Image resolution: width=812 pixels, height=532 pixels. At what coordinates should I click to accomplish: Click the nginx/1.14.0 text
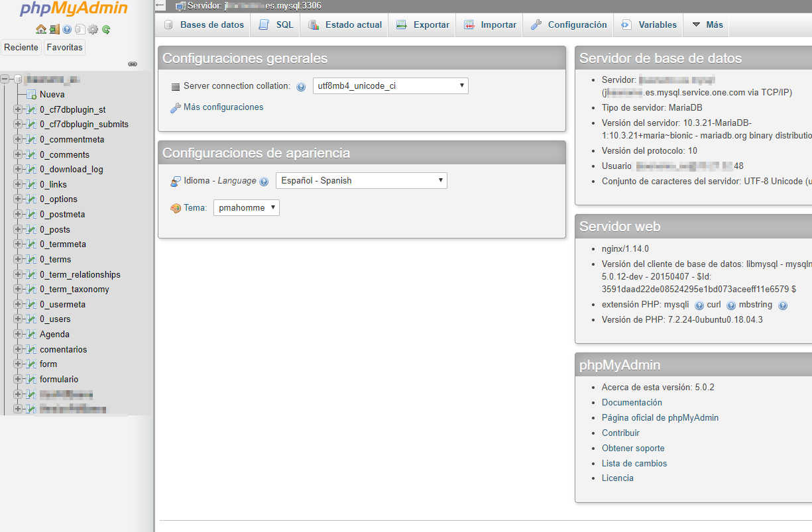click(x=625, y=249)
